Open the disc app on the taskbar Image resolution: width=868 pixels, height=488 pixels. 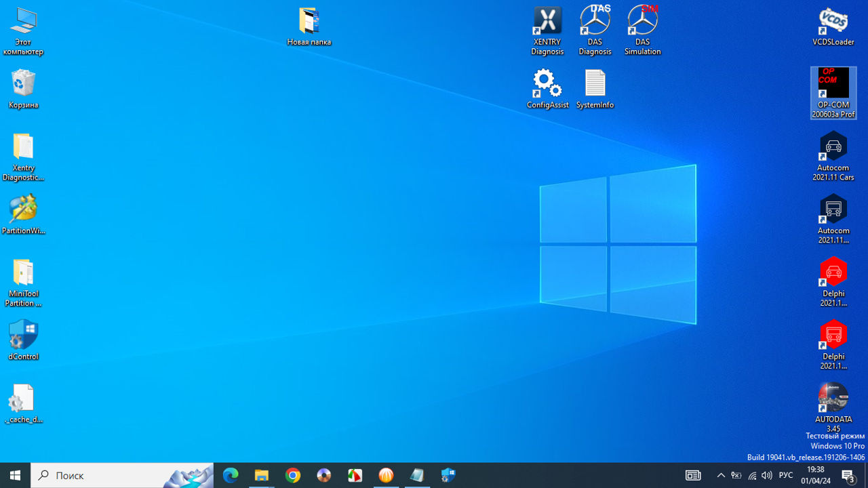[x=324, y=475]
